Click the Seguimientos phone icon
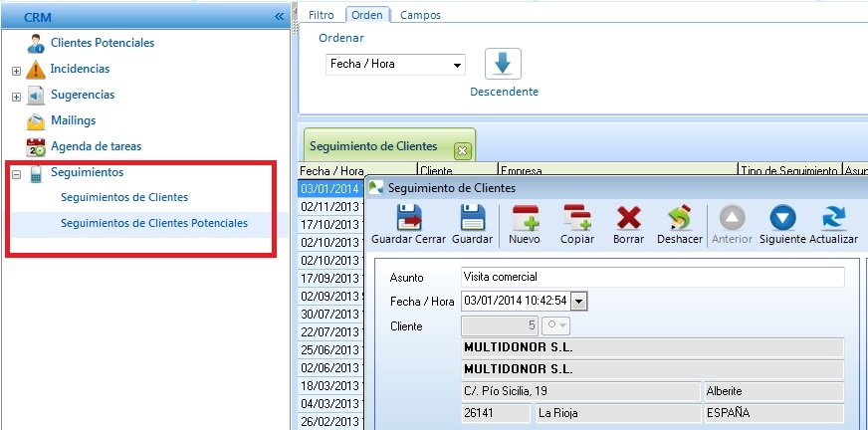 click(36, 173)
